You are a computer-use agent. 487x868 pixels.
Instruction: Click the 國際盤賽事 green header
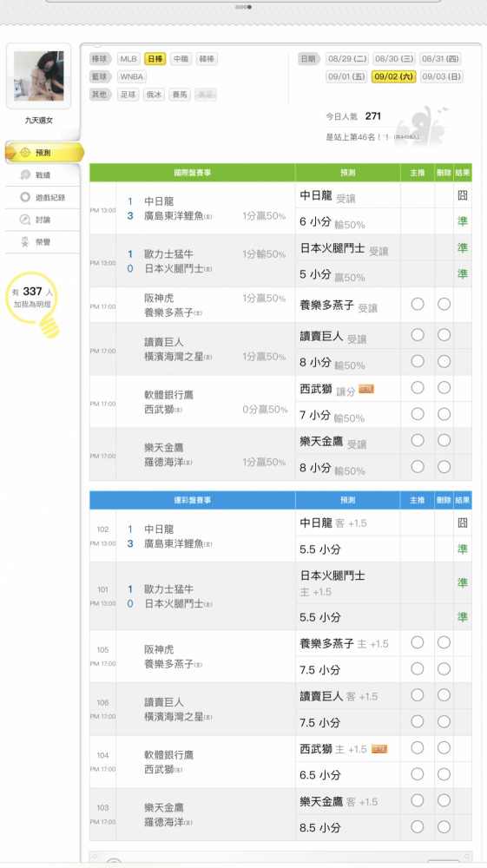click(192, 173)
